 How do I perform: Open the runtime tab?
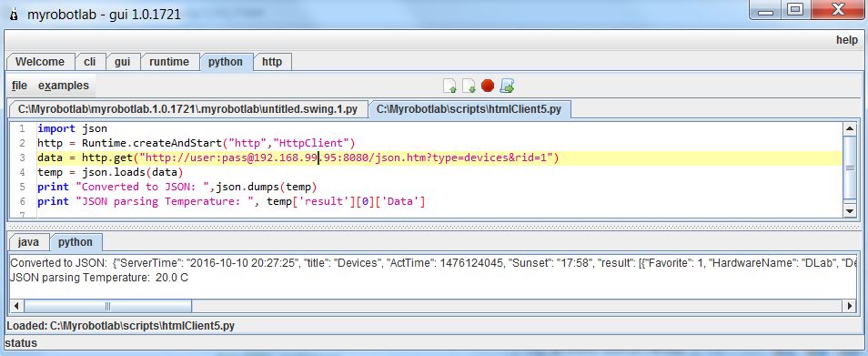tap(169, 61)
